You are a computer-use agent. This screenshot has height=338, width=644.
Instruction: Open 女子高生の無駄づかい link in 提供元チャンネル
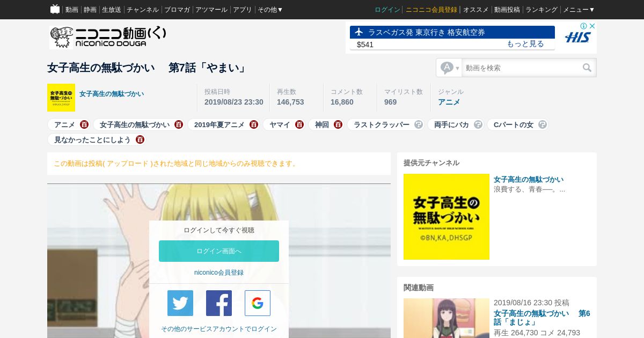[529, 179]
